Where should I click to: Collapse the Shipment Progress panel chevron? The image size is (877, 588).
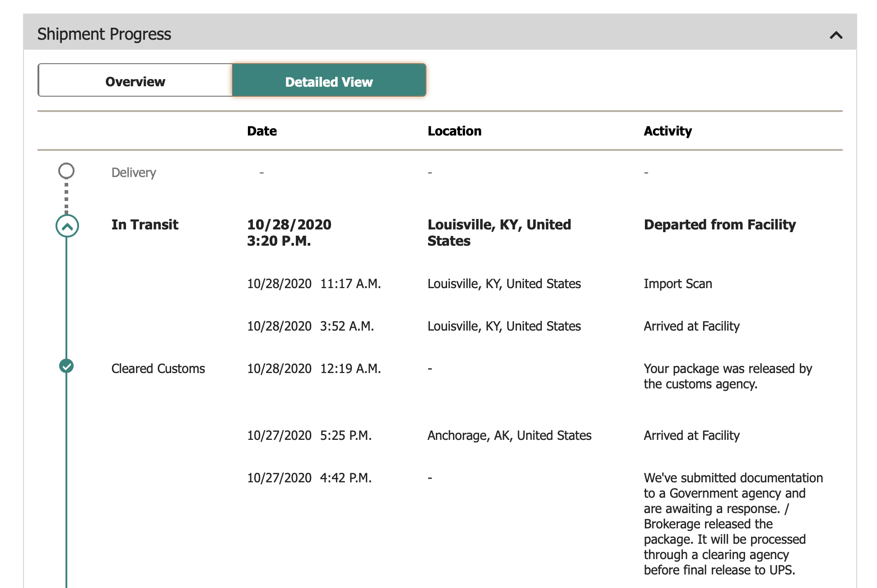click(836, 35)
